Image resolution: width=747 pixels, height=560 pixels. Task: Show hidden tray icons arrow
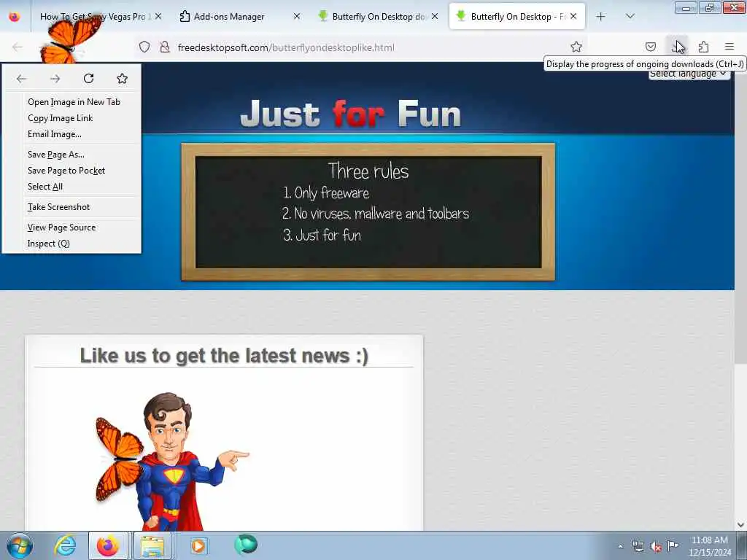(620, 546)
